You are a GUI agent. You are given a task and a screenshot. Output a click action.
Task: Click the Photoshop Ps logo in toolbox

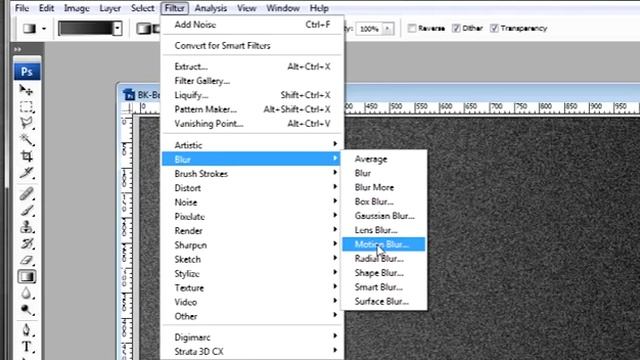click(x=27, y=72)
